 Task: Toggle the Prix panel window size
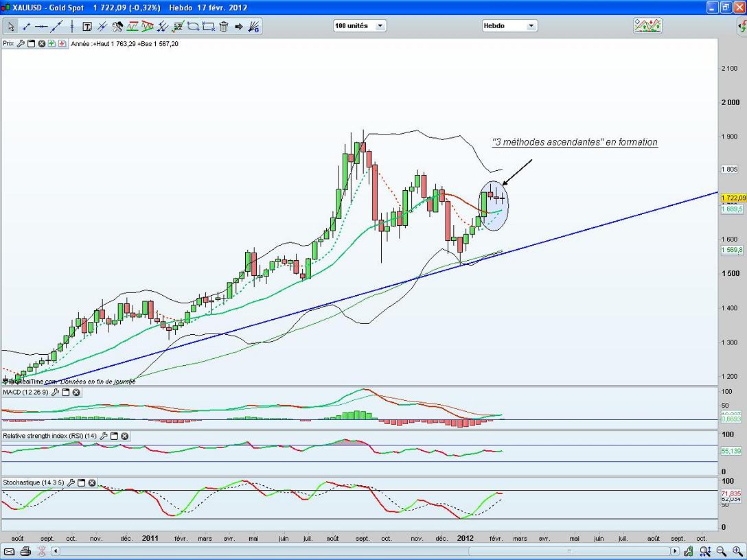click(31, 43)
